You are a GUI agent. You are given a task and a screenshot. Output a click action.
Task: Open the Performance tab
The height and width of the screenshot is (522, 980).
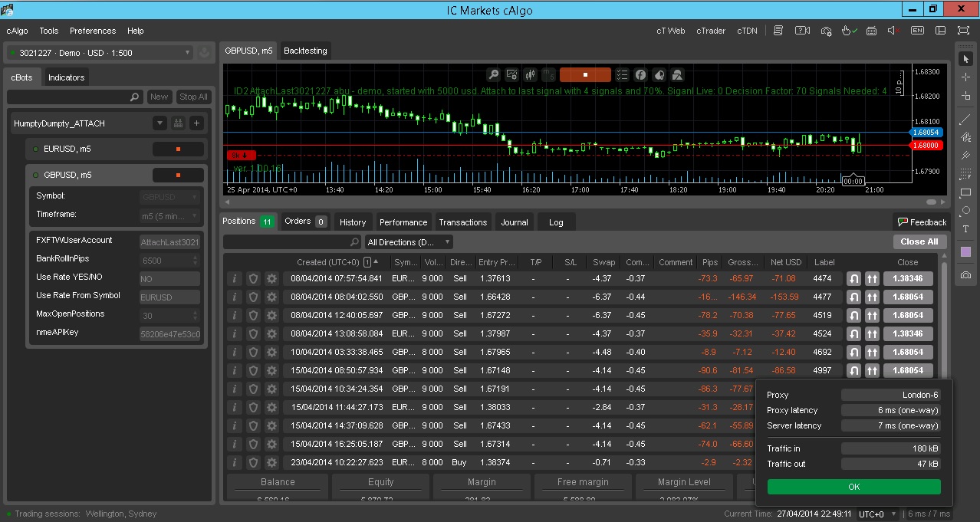403,222
